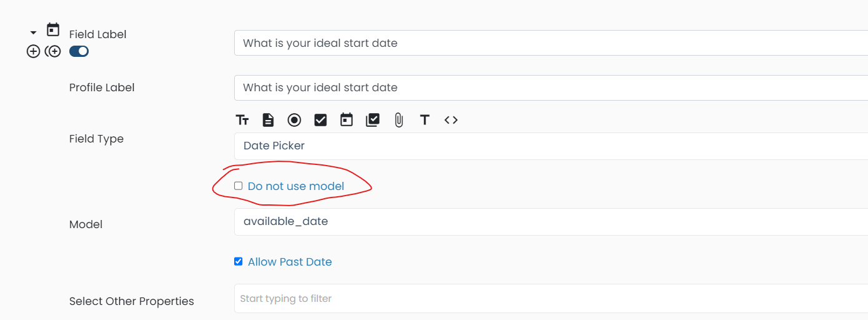This screenshot has height=320, width=868.
Task: Select the text size field type icon
Action: [x=242, y=120]
